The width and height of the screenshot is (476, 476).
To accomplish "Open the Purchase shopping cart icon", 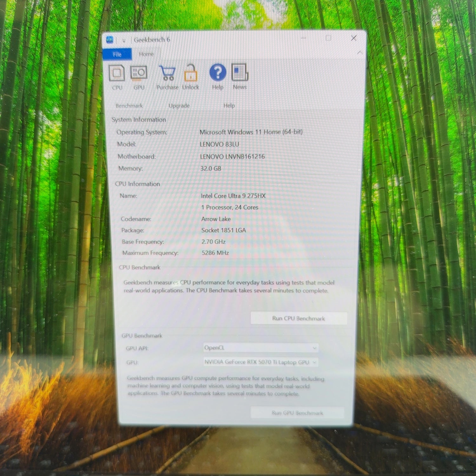I will pos(167,73).
